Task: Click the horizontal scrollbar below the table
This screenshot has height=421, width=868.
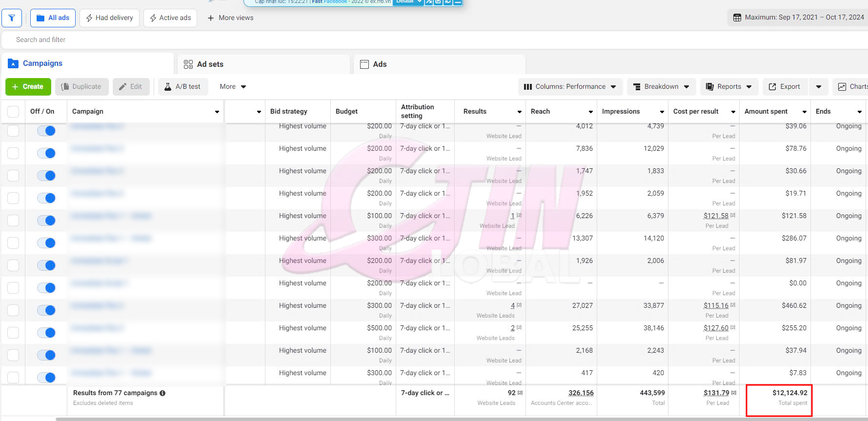Action: click(462, 419)
